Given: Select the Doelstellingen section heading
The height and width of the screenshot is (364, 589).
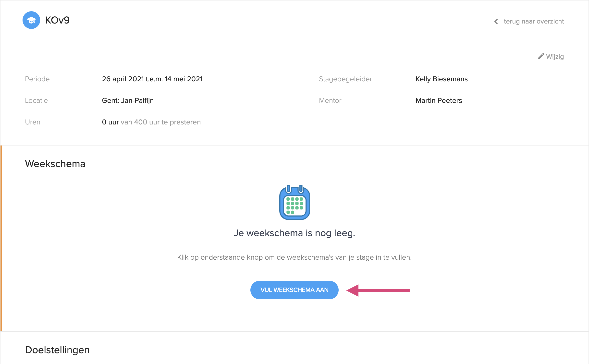Looking at the screenshot, I should click(x=57, y=350).
